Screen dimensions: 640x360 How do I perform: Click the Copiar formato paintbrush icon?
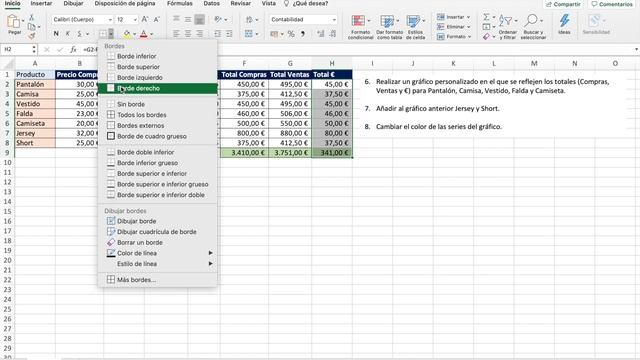coord(31,36)
